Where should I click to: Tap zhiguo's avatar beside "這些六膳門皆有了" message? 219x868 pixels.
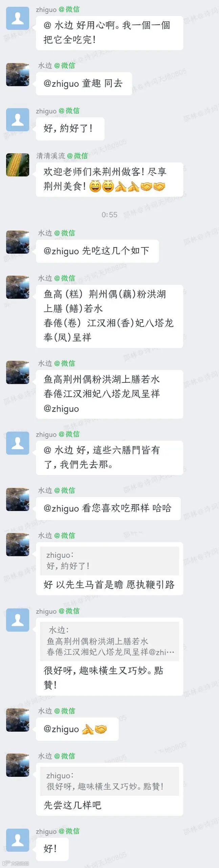coord(18,443)
